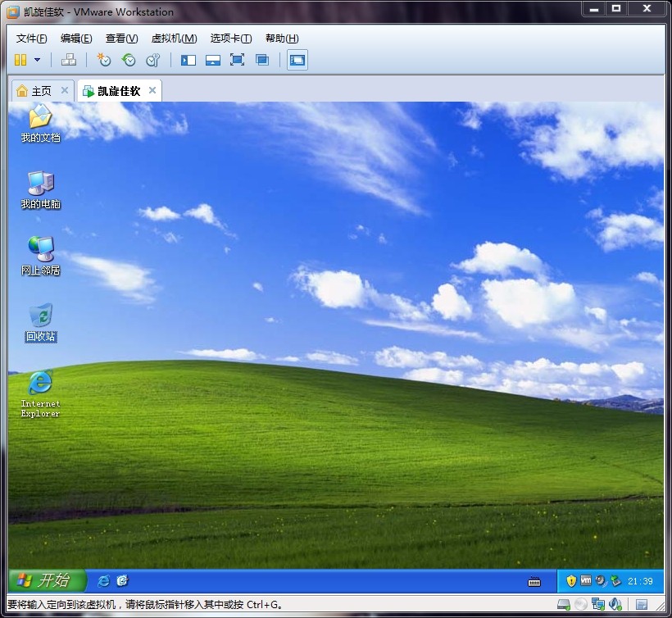Click the CD/DVD drive status icon
The height and width of the screenshot is (618, 672).
[581, 604]
